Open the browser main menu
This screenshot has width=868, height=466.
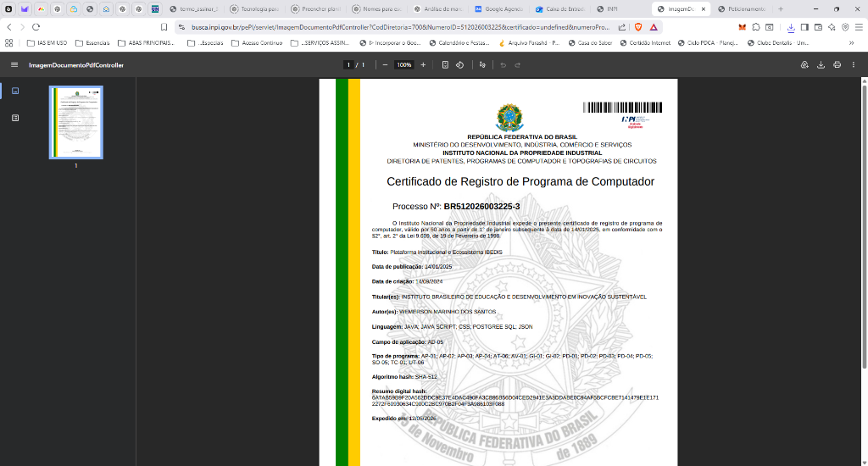(x=859, y=26)
